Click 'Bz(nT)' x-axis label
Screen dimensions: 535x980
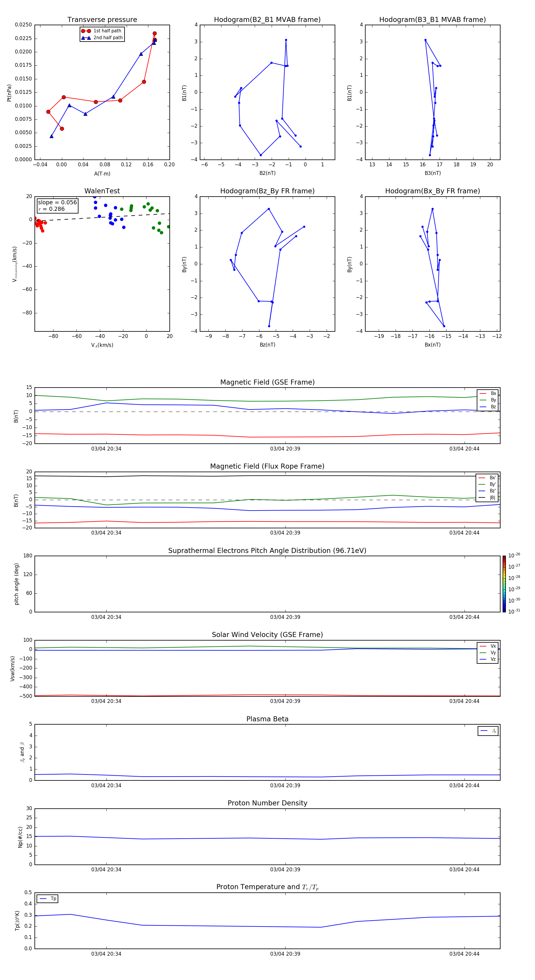[x=267, y=345]
